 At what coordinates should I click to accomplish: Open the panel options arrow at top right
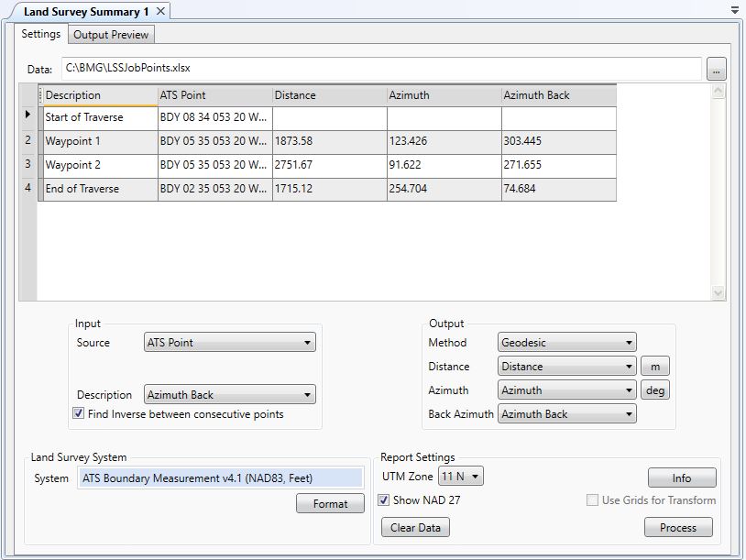tap(735, 11)
